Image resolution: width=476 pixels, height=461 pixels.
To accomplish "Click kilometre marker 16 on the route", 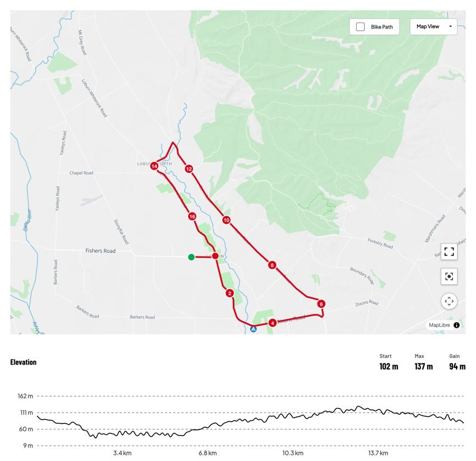I will point(192,216).
